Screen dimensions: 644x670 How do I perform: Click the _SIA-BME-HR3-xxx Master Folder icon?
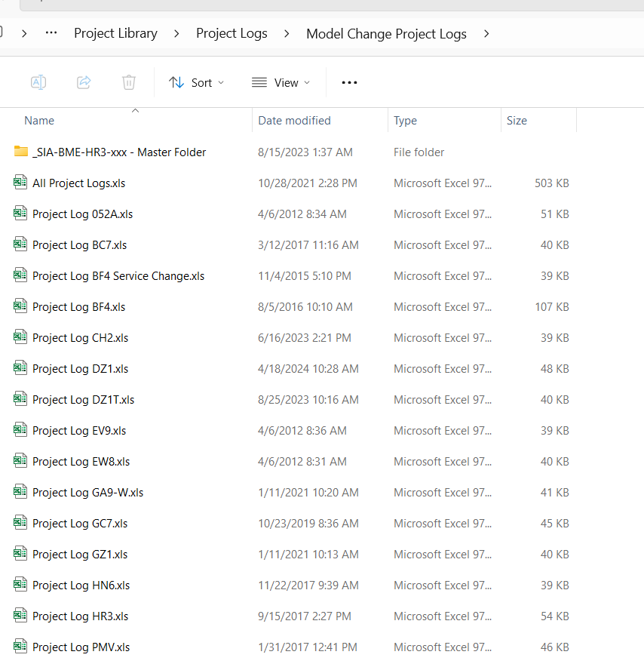[x=20, y=152]
